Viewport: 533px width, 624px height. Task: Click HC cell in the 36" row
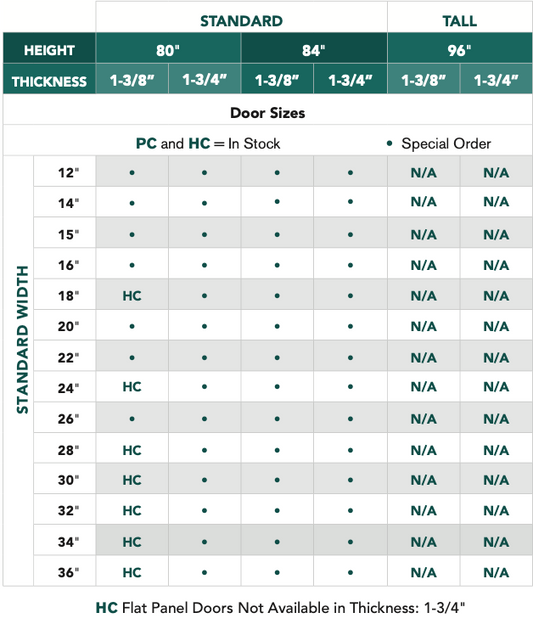point(132,572)
